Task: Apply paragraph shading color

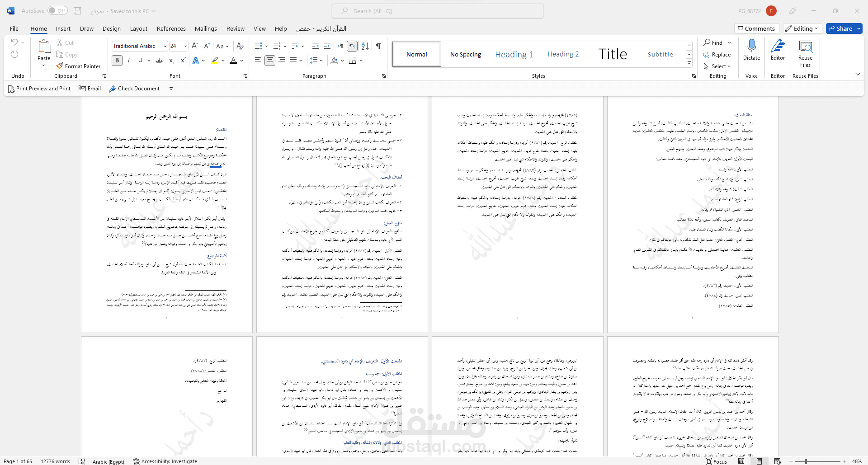Action: [335, 60]
